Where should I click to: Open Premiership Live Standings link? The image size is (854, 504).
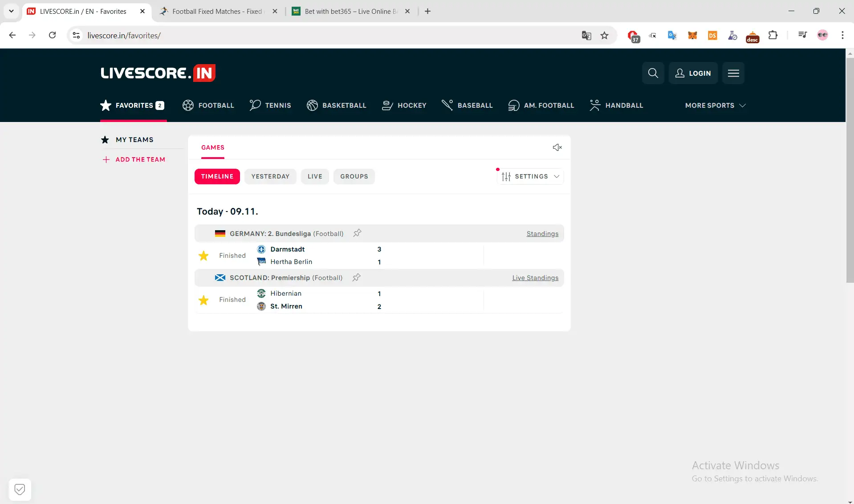click(535, 278)
